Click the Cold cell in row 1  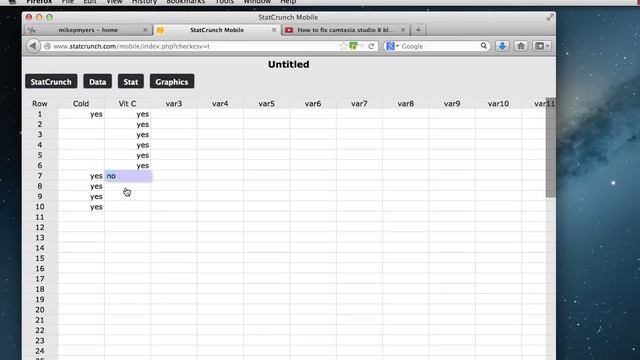(x=81, y=114)
